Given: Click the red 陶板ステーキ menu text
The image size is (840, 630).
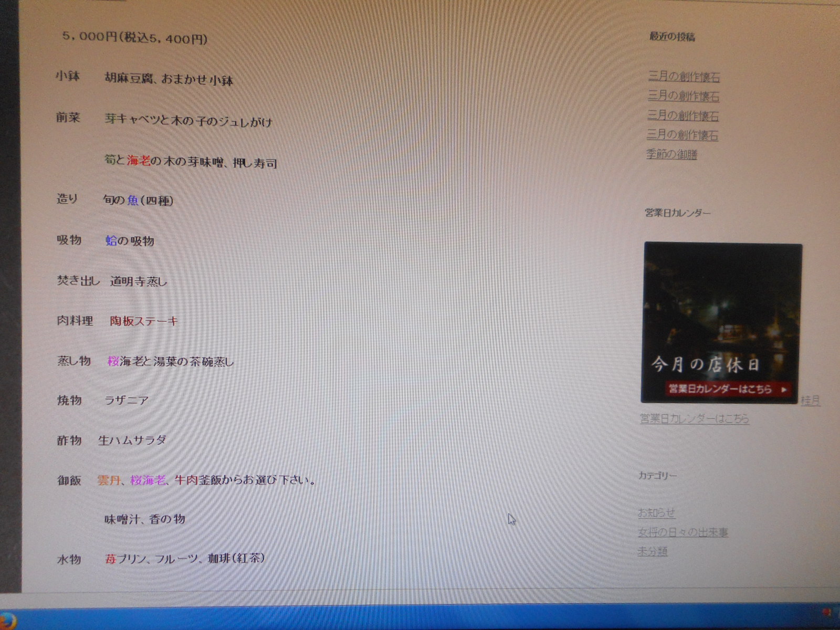Looking at the screenshot, I should (x=143, y=321).
